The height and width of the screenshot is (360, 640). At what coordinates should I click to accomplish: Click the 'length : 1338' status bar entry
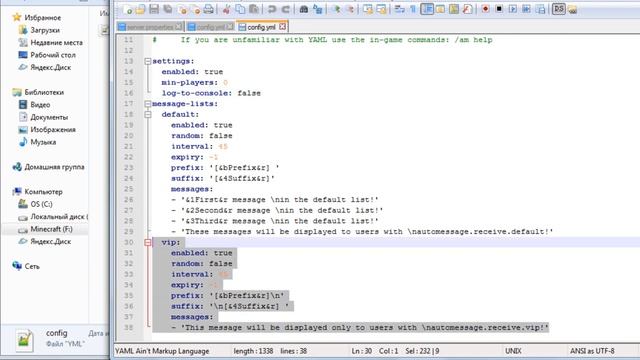[253, 351]
